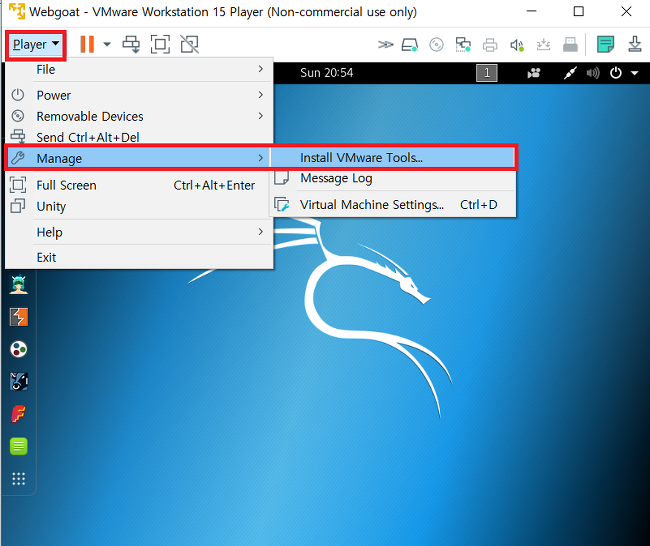650x546 pixels.
Task: Open the Removable Devices submenu
Action: click(139, 116)
